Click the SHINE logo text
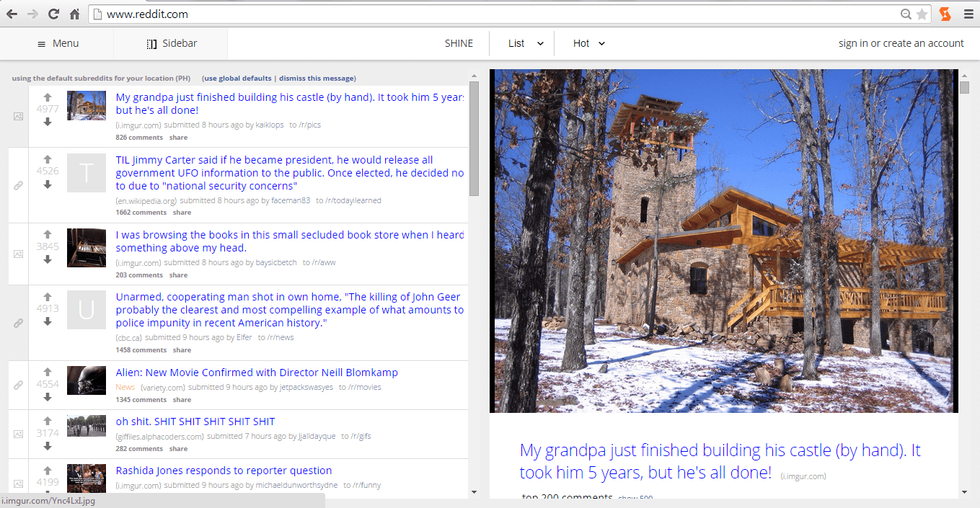980x508 pixels. tap(459, 43)
